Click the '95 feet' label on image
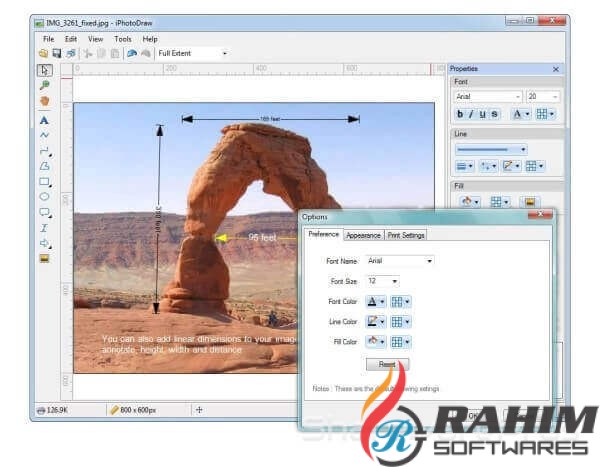The height and width of the screenshot is (467, 600). (x=262, y=238)
